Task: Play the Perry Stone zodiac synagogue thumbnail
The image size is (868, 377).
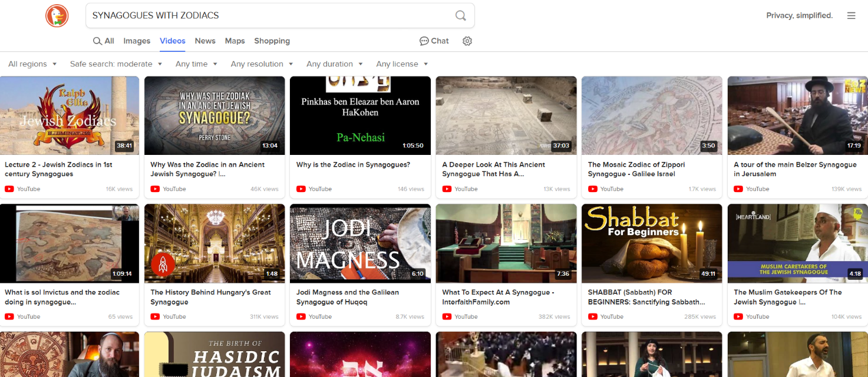Action: [x=214, y=115]
